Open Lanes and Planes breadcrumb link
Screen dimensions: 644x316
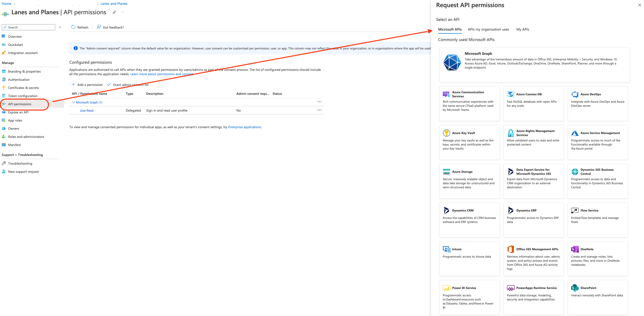point(114,4)
